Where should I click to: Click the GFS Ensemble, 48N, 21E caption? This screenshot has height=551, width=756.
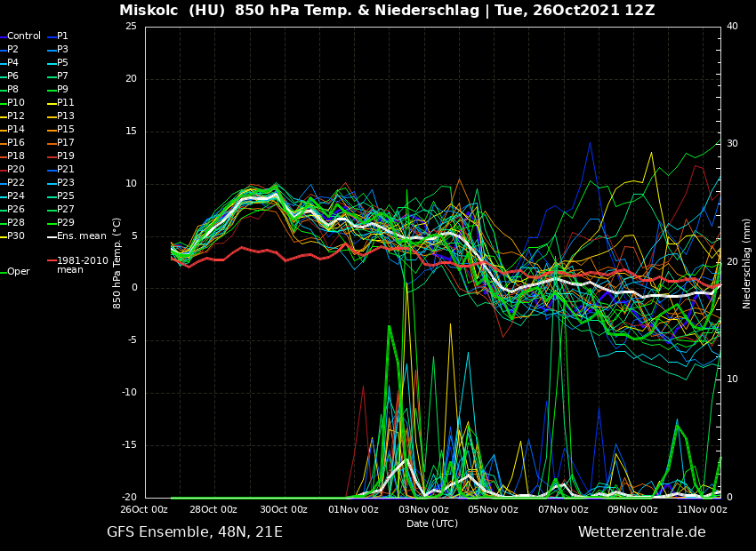195,532
